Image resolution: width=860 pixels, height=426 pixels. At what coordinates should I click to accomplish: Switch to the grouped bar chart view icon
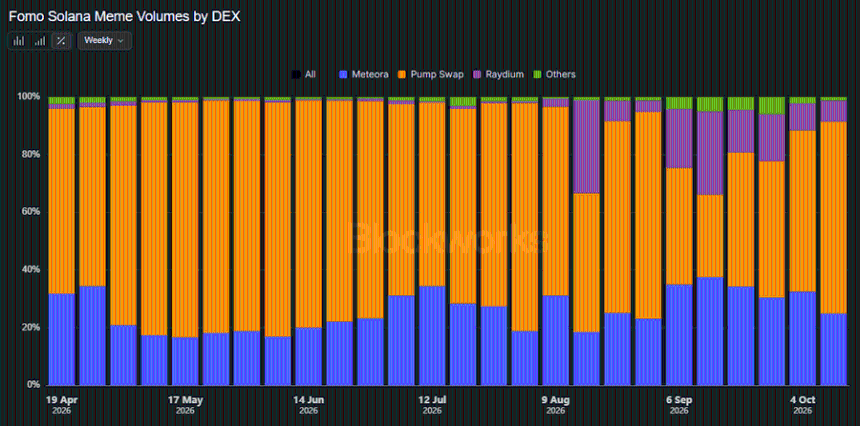click(x=19, y=41)
